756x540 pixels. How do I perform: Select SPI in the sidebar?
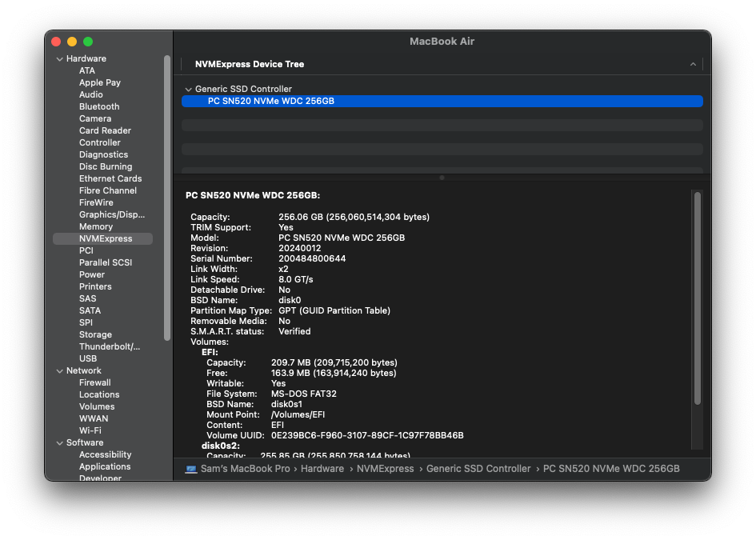[86, 322]
